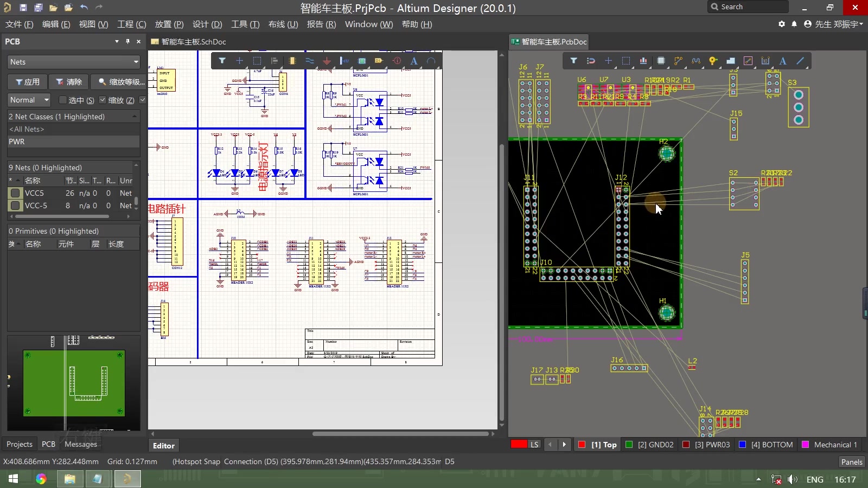Switch to the Messages panel tab
The height and width of the screenshot is (488, 868).
click(81, 444)
